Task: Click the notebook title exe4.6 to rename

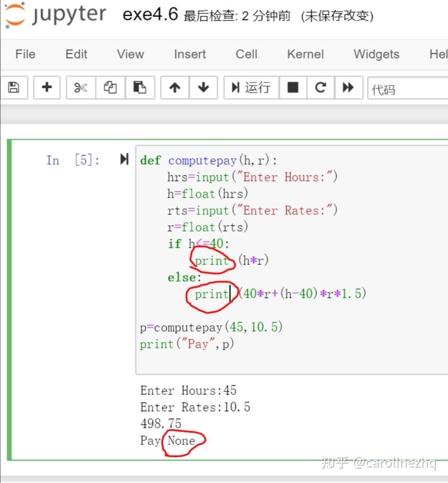Action: [x=150, y=14]
